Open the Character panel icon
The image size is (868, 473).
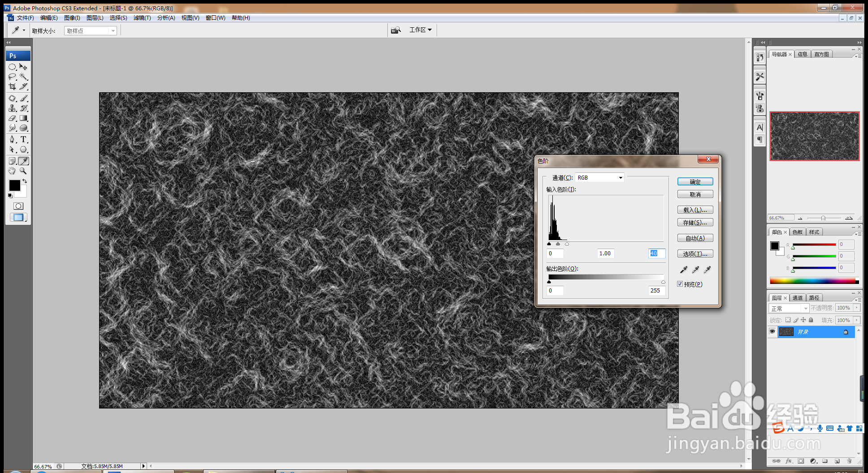pos(759,128)
